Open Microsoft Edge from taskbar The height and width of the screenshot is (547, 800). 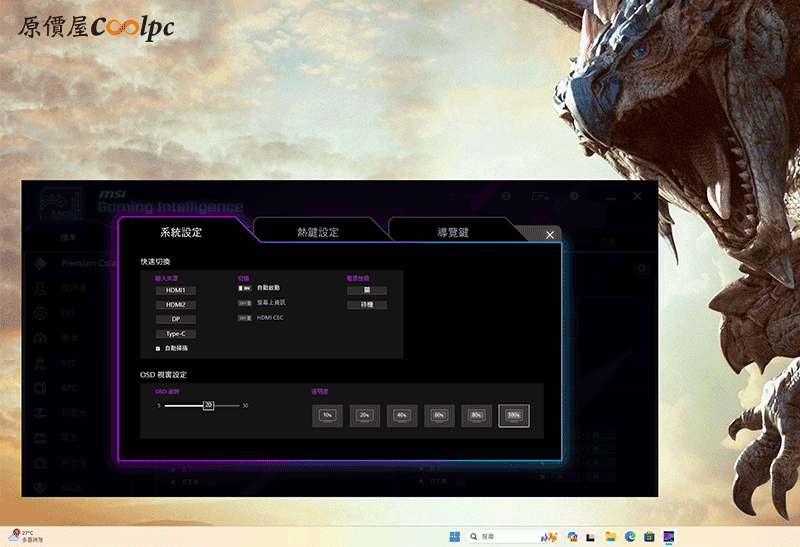[630, 537]
